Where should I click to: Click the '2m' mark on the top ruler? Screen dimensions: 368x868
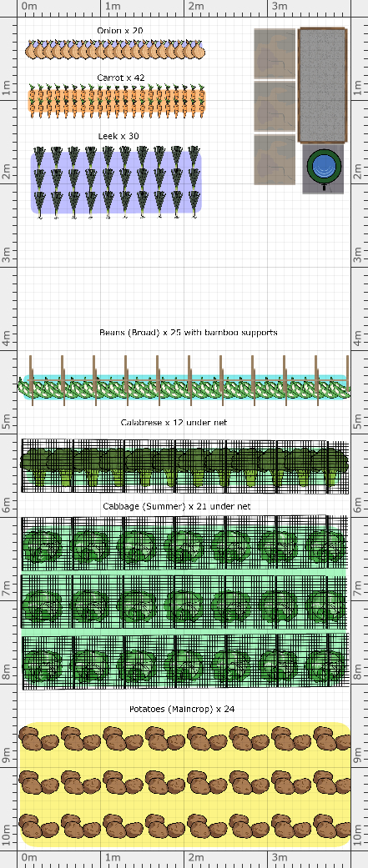197,6
